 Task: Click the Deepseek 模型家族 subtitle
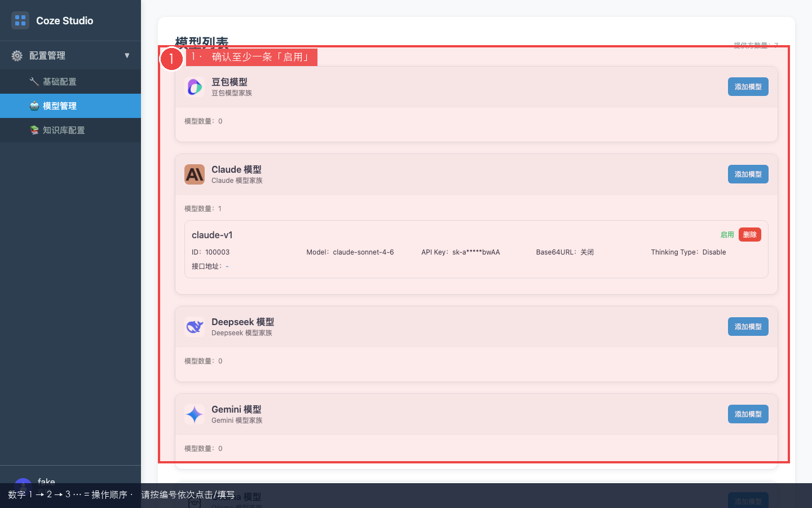pyautogui.click(x=242, y=333)
